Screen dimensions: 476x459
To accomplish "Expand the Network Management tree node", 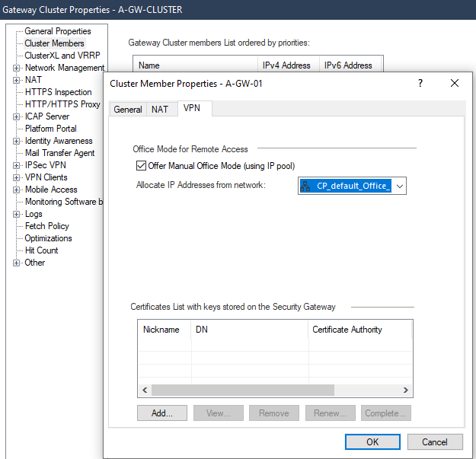I will click(18, 68).
